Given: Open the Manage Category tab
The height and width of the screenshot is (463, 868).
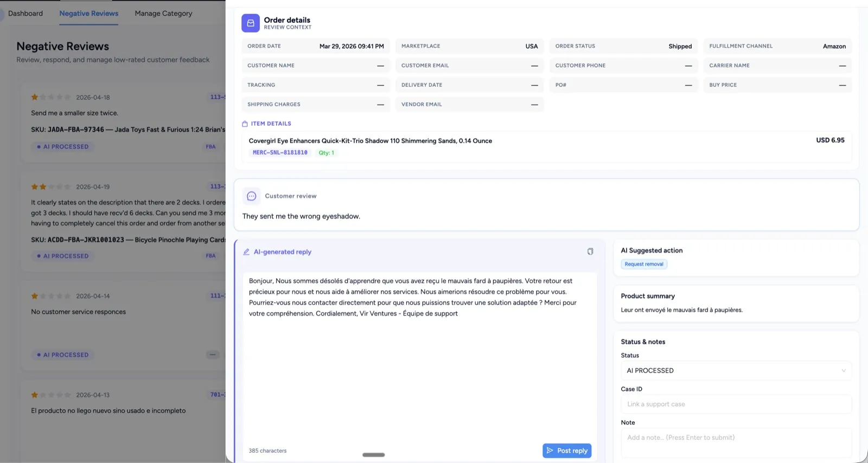Looking at the screenshot, I should 163,14.
